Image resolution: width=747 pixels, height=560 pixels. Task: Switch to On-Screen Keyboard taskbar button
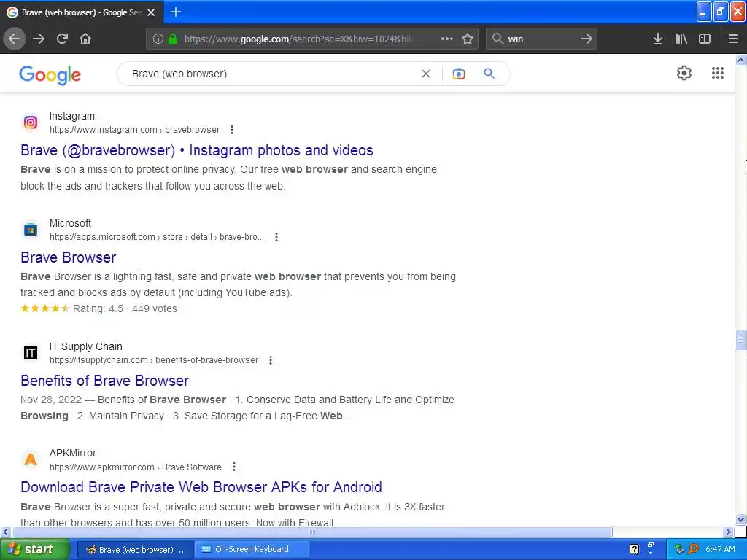252,550
